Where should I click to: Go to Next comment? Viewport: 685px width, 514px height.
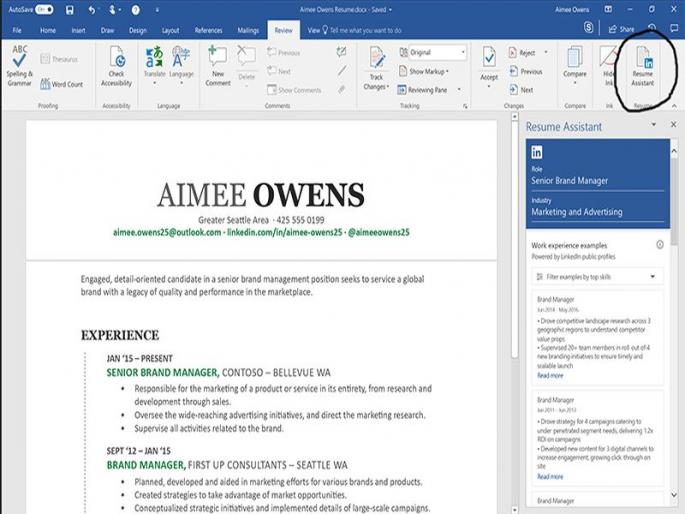[279, 71]
